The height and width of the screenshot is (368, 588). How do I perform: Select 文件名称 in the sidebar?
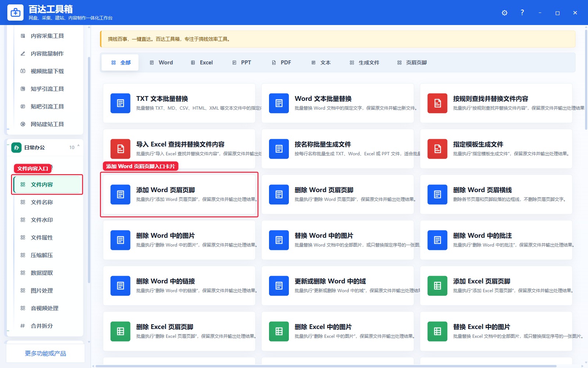(x=47, y=202)
